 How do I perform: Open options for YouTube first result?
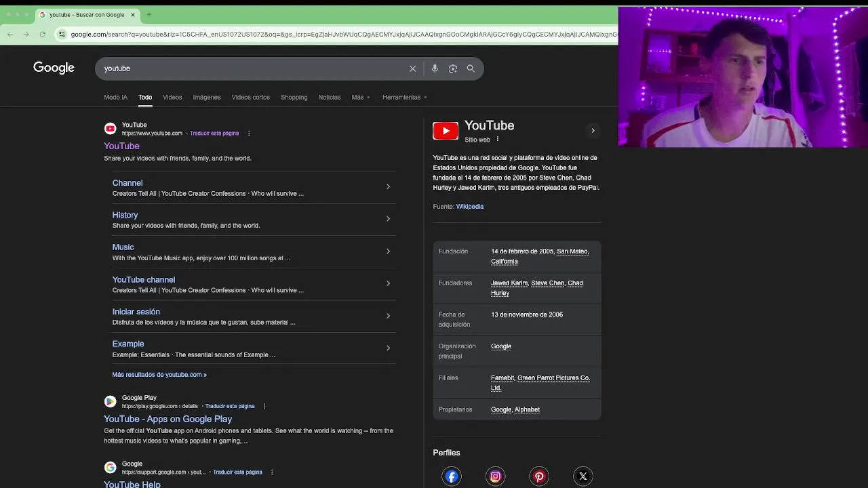pyautogui.click(x=249, y=134)
